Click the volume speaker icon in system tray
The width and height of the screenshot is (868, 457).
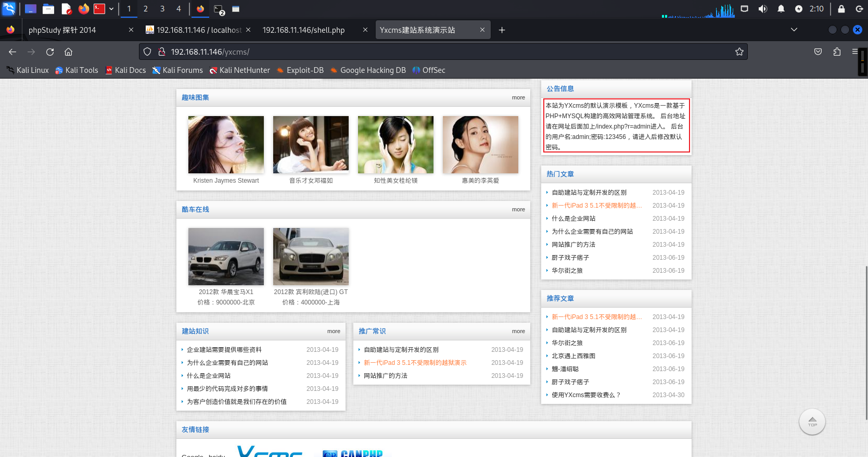pyautogui.click(x=763, y=9)
